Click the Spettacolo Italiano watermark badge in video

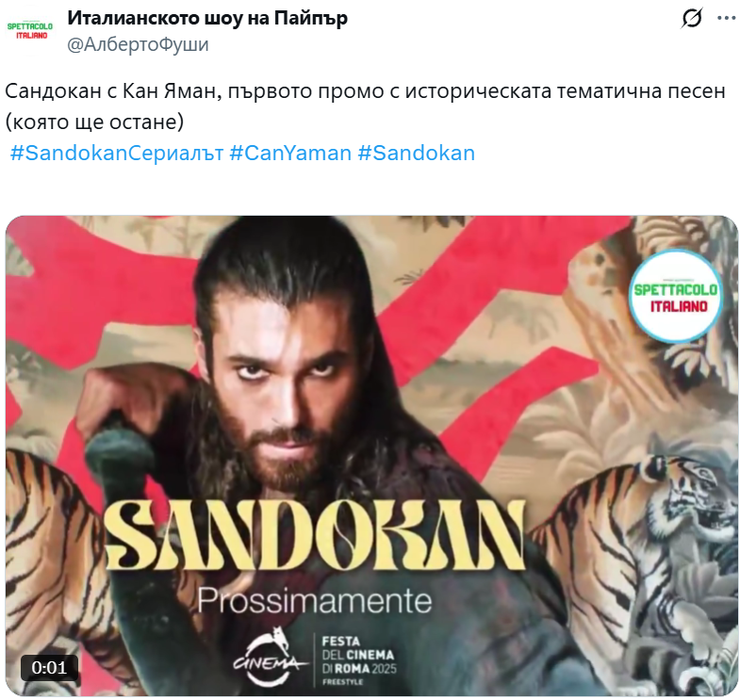[x=675, y=296]
